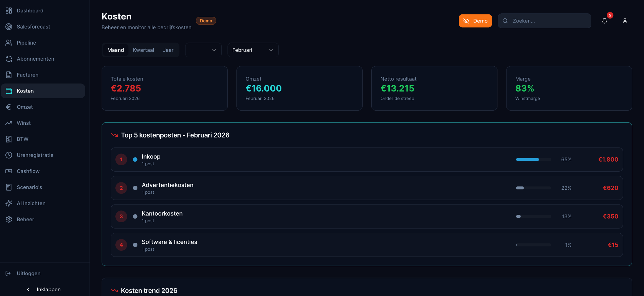Click the Scenario's calculator icon
Viewport: 644px width, 296px height.
click(x=9, y=187)
